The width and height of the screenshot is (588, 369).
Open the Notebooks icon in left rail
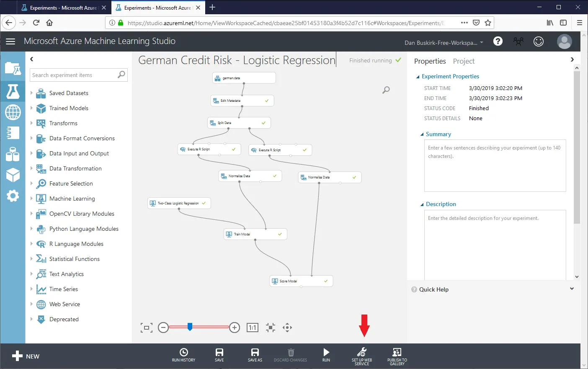tap(13, 133)
